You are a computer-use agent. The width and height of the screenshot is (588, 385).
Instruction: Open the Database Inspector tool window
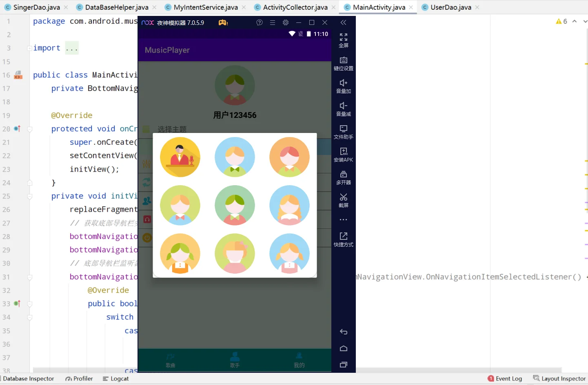(28, 378)
